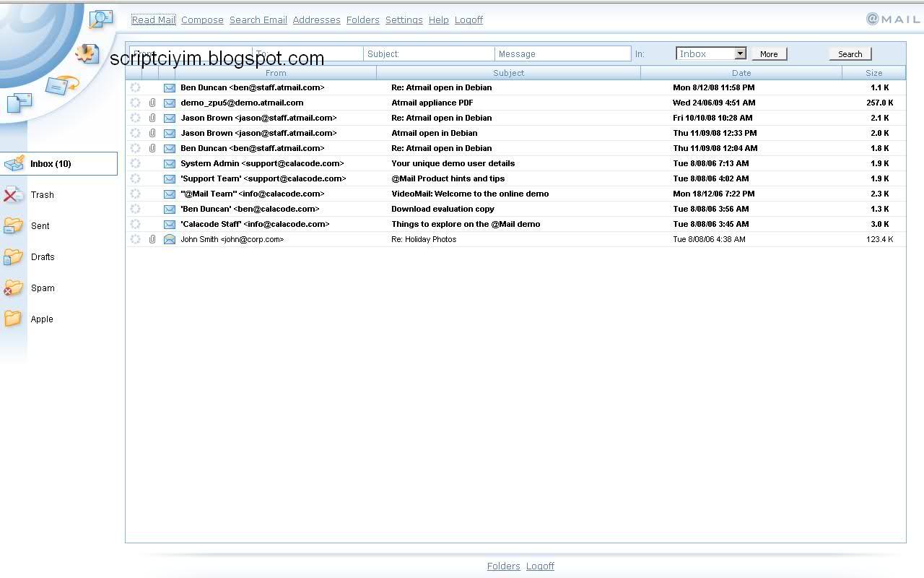Select paperclip on Ben Duncan Thu 12:04 AM message

[x=152, y=149]
